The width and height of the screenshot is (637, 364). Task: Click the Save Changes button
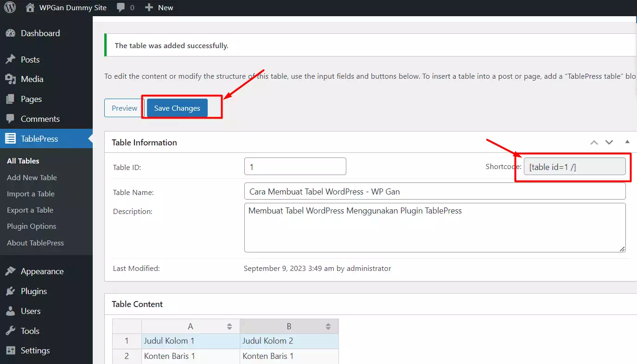(177, 108)
